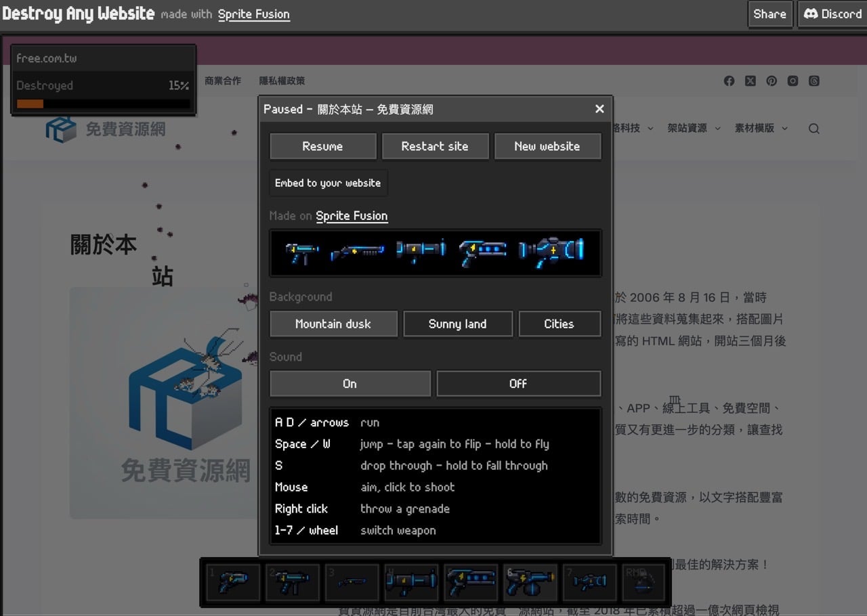Click the Resume button
This screenshot has height=616, width=867.
click(322, 146)
